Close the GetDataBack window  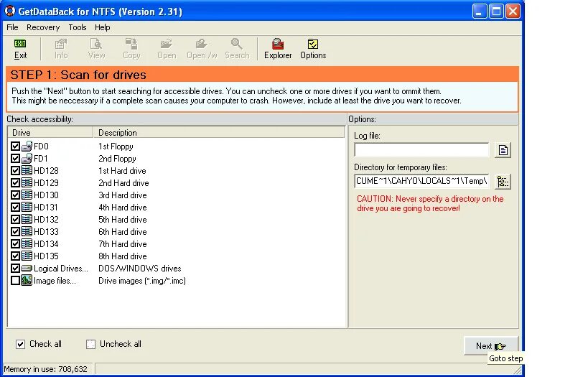513,11
